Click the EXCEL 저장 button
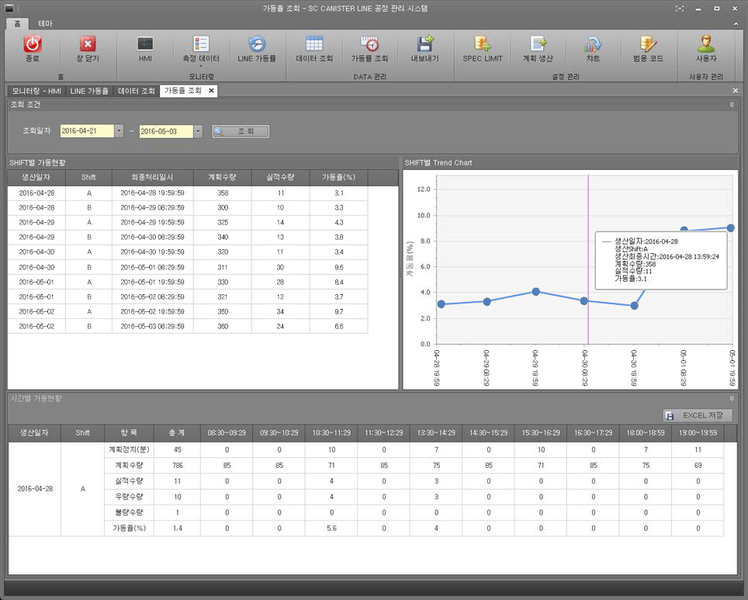This screenshot has height=600, width=748. (697, 415)
